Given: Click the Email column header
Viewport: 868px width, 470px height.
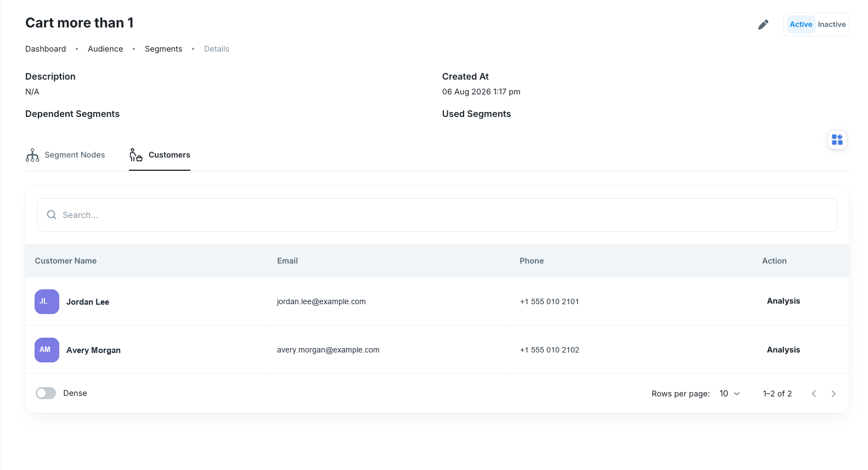Looking at the screenshot, I should pos(288,261).
